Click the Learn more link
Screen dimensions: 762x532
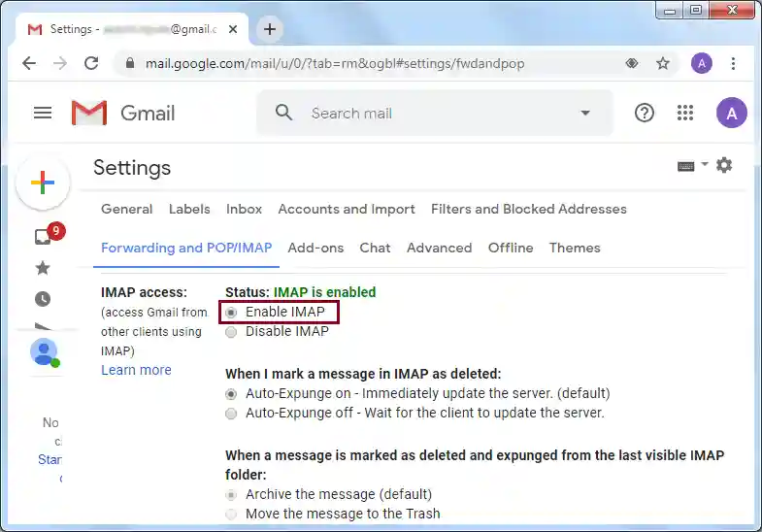[x=136, y=370]
